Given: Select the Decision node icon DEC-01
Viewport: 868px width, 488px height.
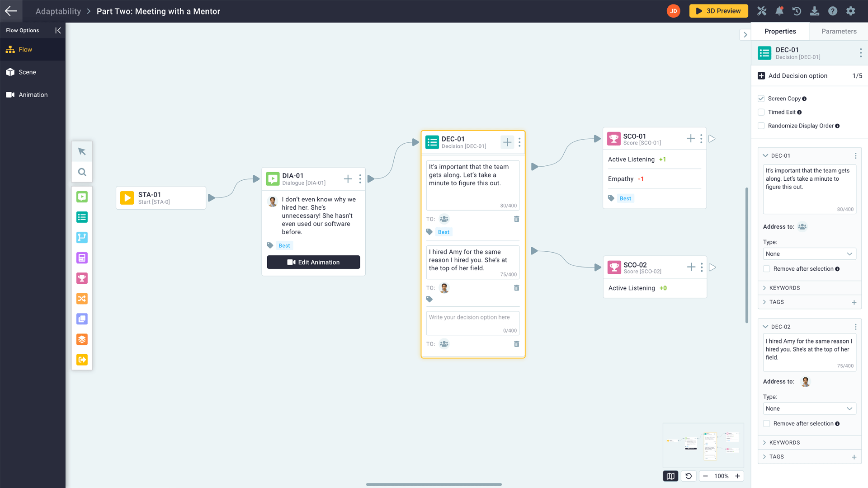Looking at the screenshot, I should pos(432,142).
